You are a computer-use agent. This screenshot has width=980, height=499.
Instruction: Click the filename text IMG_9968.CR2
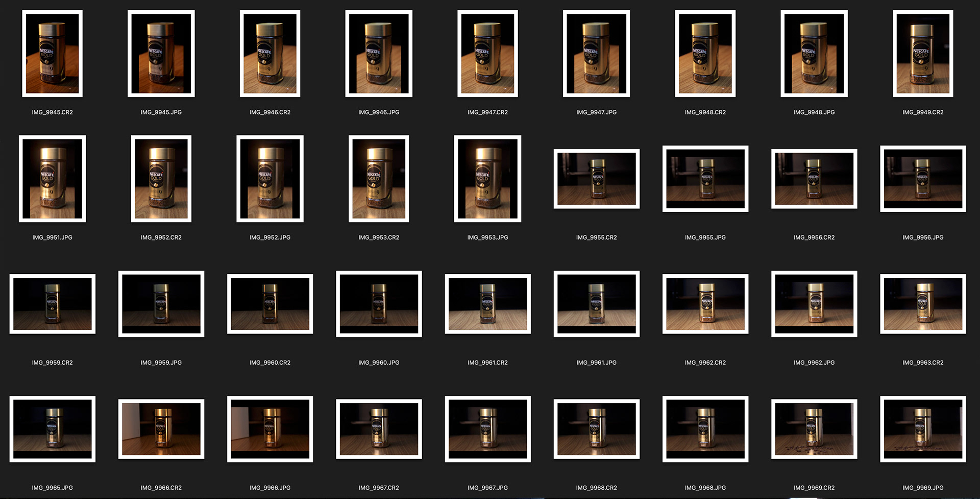[597, 488]
